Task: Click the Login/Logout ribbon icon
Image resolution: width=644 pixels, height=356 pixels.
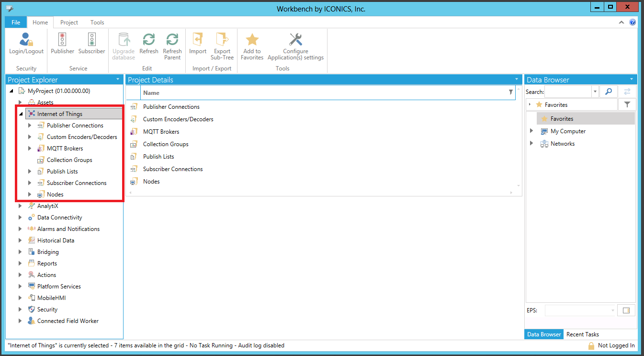Action: [26, 40]
